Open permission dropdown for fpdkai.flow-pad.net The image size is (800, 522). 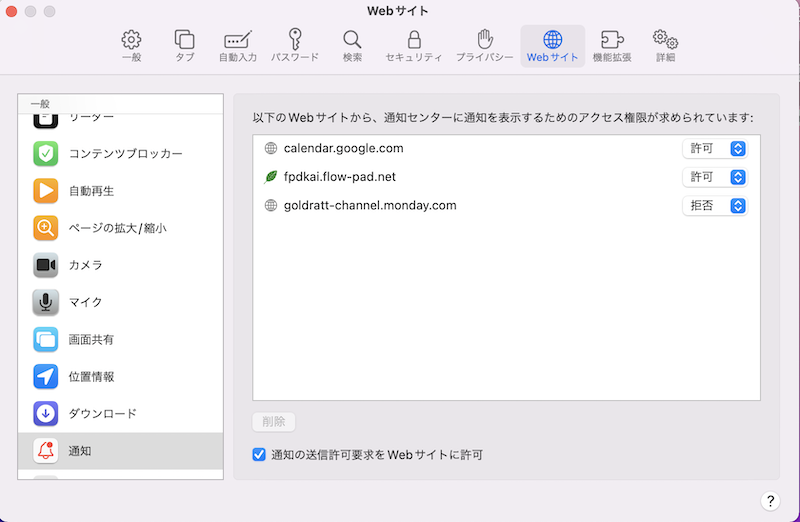(x=715, y=177)
